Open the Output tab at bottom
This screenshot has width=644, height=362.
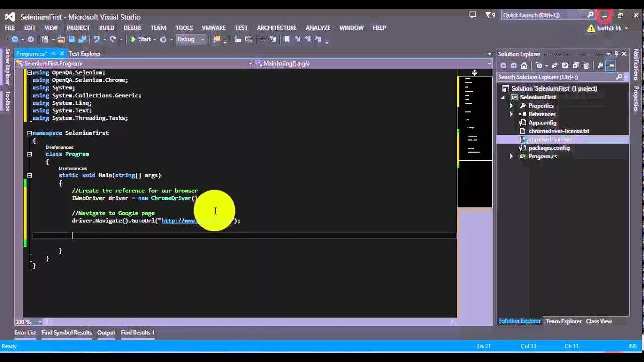106,332
